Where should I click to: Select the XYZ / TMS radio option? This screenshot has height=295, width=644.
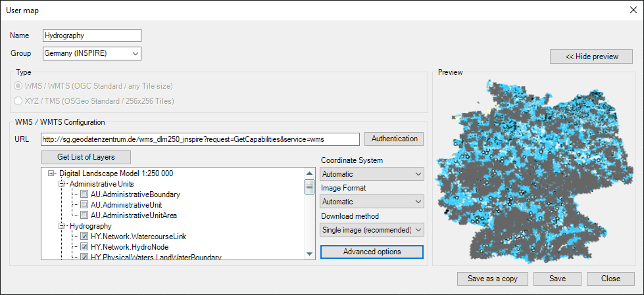pyautogui.click(x=18, y=101)
